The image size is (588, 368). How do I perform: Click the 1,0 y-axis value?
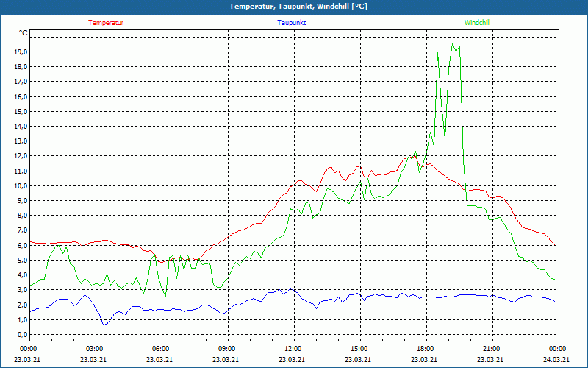point(22,319)
